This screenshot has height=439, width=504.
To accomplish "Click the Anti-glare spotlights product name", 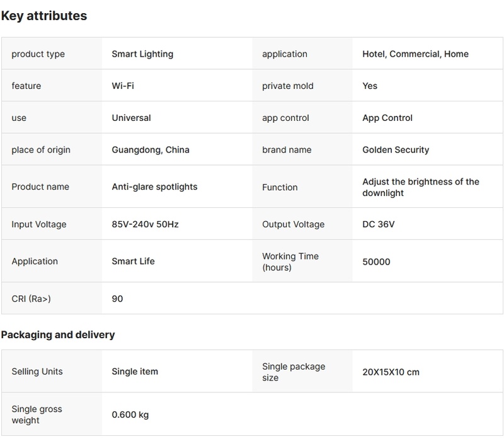I will (x=154, y=186).
